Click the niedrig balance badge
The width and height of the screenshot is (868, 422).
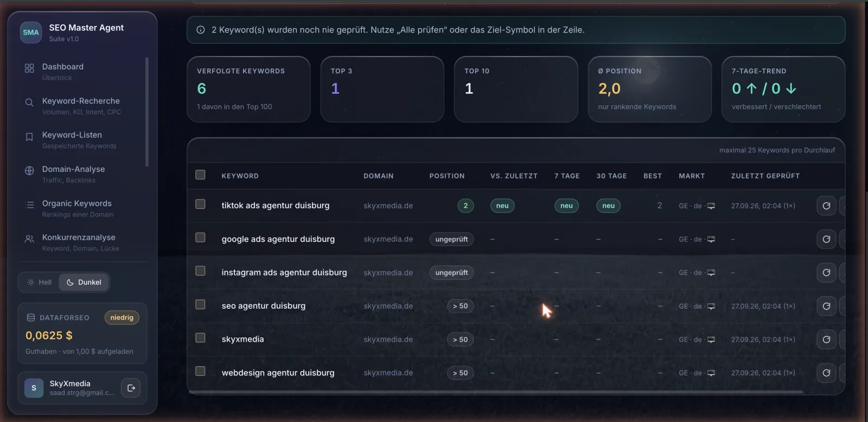[x=122, y=318]
